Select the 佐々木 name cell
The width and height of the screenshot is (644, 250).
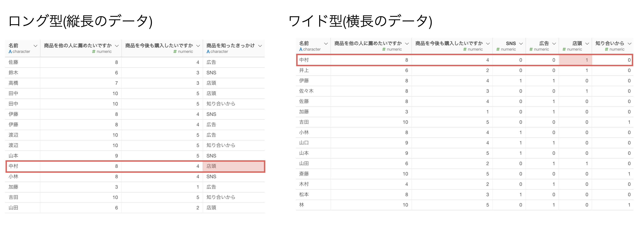(313, 91)
